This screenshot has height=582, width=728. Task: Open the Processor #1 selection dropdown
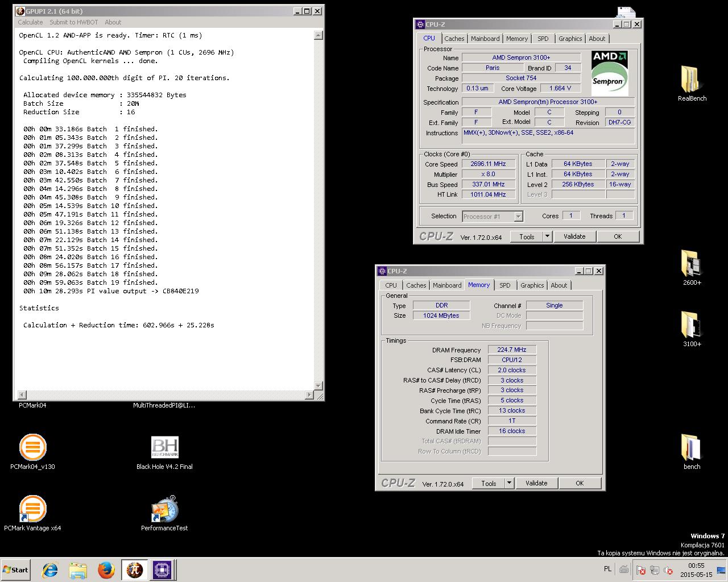point(493,217)
